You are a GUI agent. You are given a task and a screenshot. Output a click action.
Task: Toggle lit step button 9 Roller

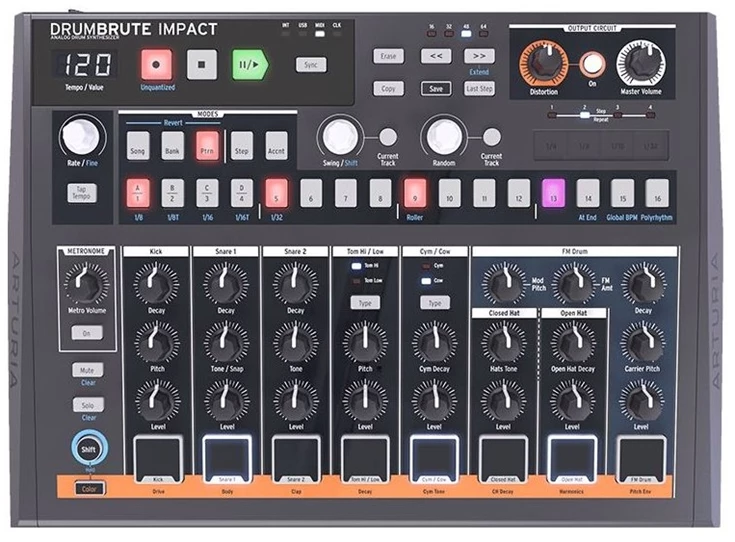pyautogui.click(x=415, y=193)
